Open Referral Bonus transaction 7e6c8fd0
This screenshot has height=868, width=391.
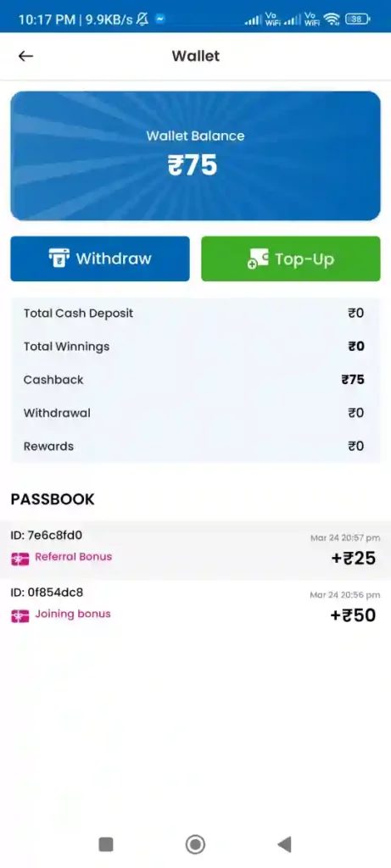click(x=195, y=549)
